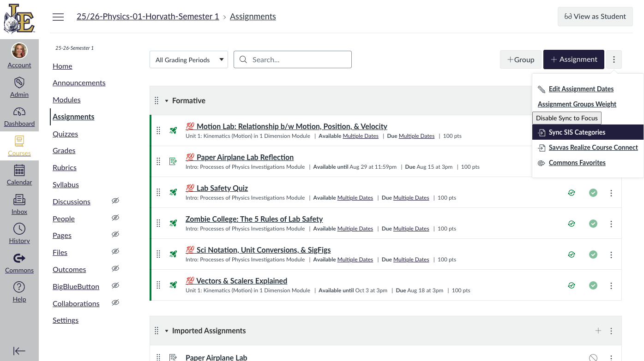
Task: Add assignment to Imported Assignments group
Action: point(598,331)
